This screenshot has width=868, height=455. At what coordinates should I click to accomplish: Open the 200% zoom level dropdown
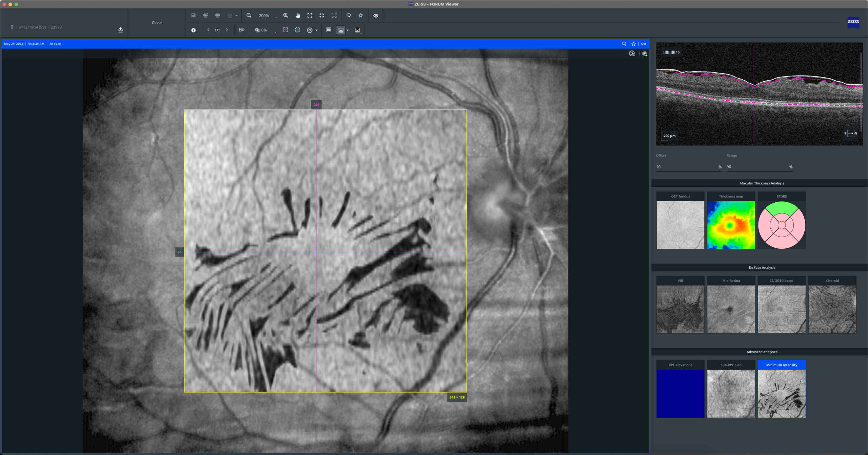268,16
